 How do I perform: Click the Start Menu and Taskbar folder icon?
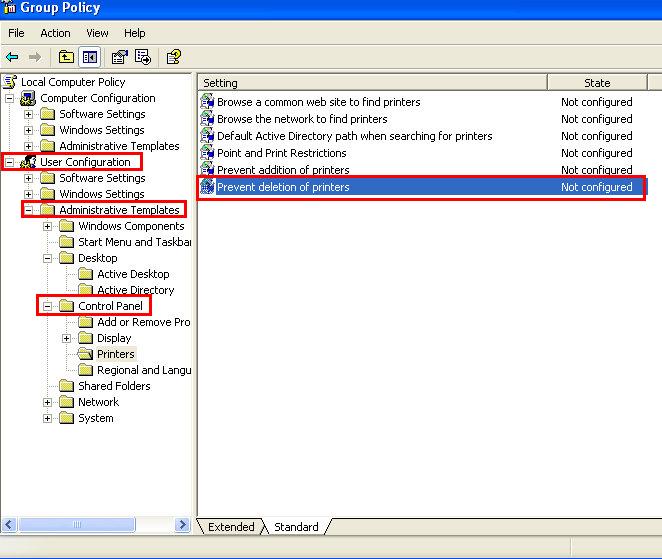pos(66,242)
